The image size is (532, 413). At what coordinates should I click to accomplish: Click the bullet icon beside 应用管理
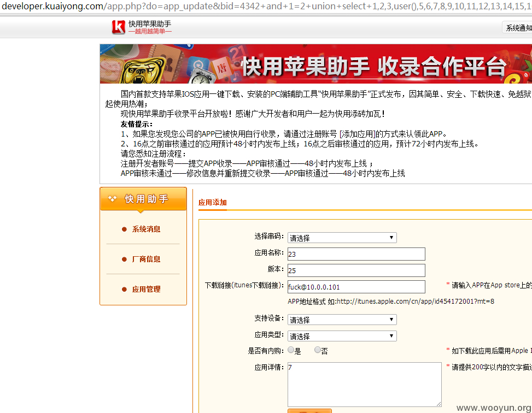pyautogui.click(x=124, y=289)
